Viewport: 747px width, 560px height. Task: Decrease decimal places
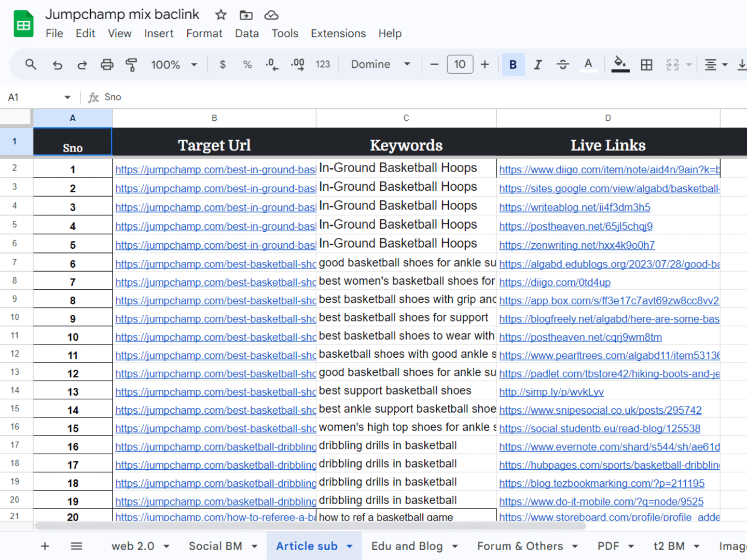(272, 64)
